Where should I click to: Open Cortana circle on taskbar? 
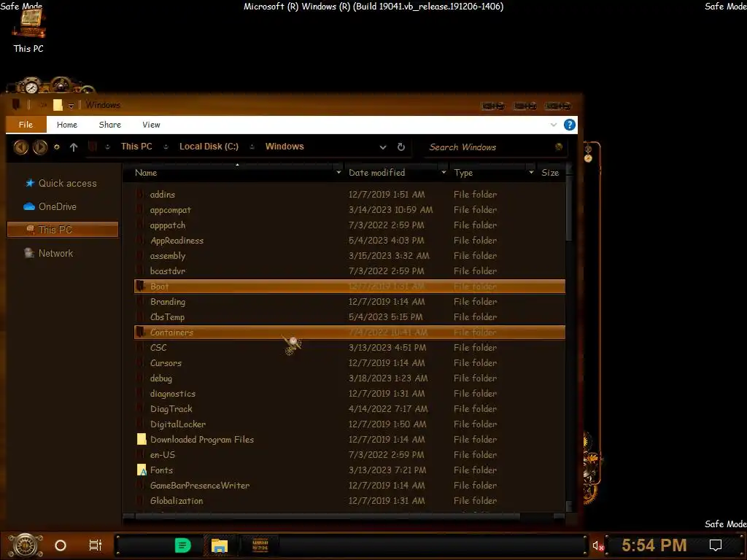coord(61,545)
